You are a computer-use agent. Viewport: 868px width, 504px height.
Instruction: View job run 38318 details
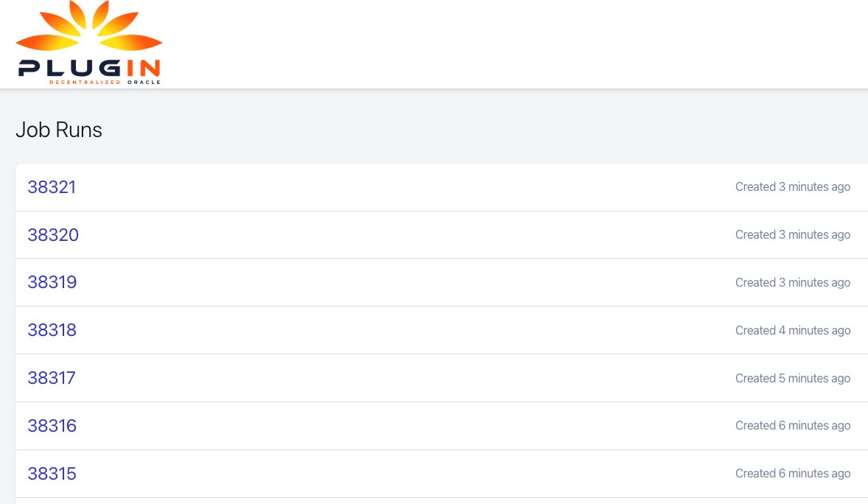point(52,330)
